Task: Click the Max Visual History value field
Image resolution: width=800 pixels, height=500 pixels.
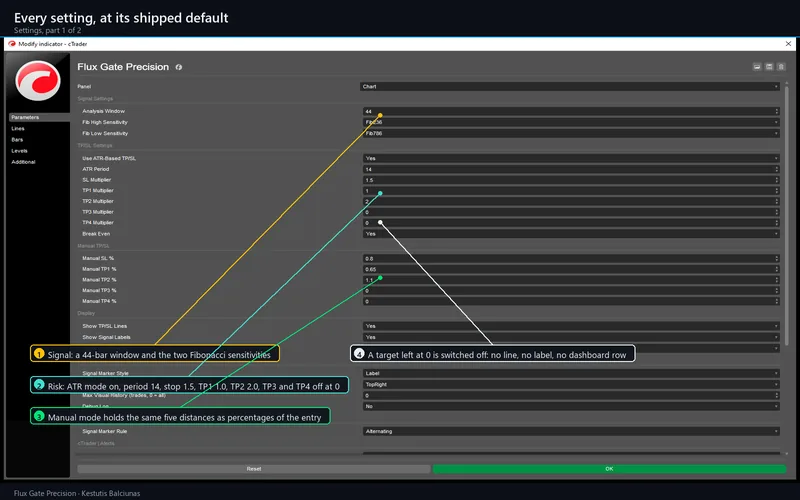Action: click(x=569, y=395)
